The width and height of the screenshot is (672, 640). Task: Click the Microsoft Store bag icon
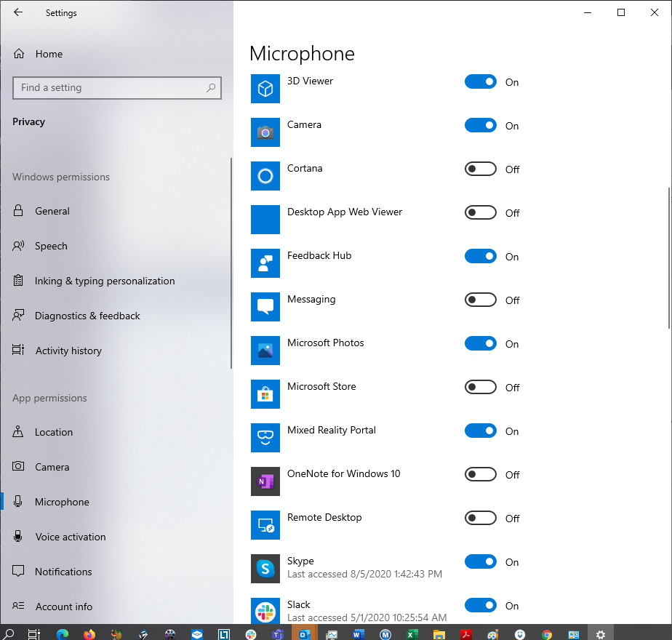click(x=265, y=394)
